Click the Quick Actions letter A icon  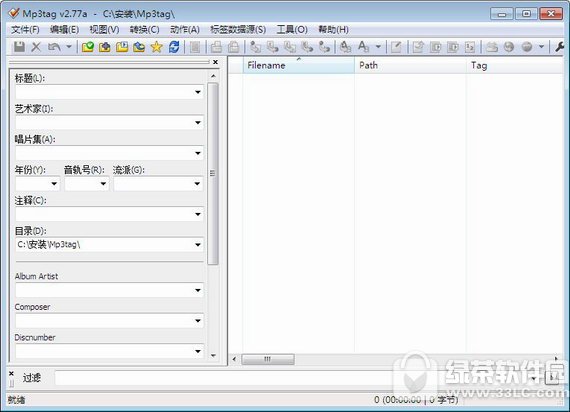363,47
